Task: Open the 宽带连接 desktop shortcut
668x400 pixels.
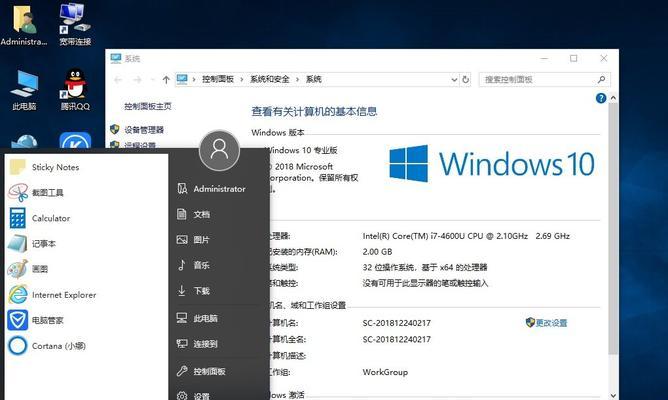Action: 75,23
